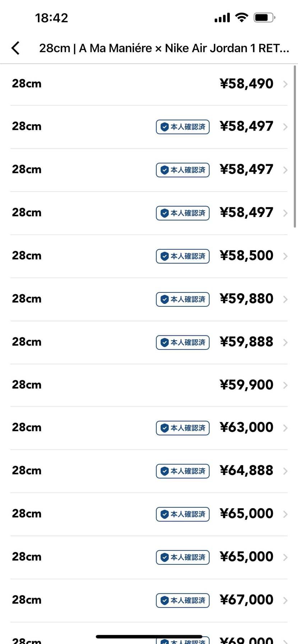Tap the Wi-Fi icon in status bar
The image size is (298, 644).
242,17
